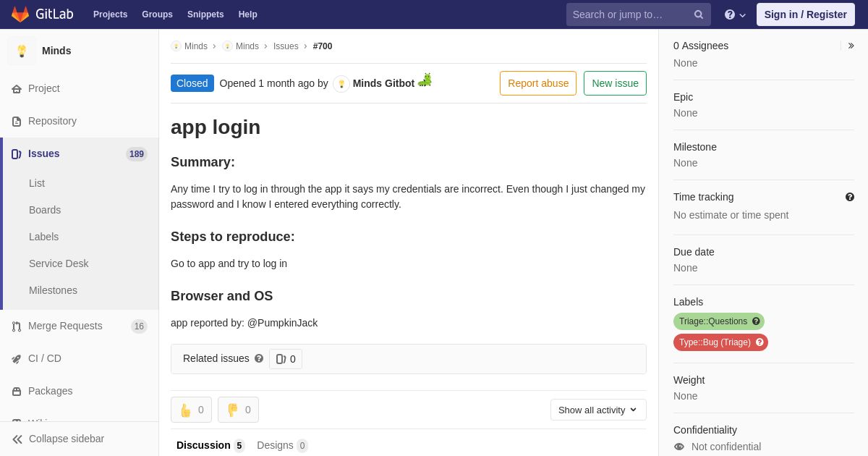This screenshot has height=456, width=868.
Task: Click the Related issues help icon
Action: (259, 358)
